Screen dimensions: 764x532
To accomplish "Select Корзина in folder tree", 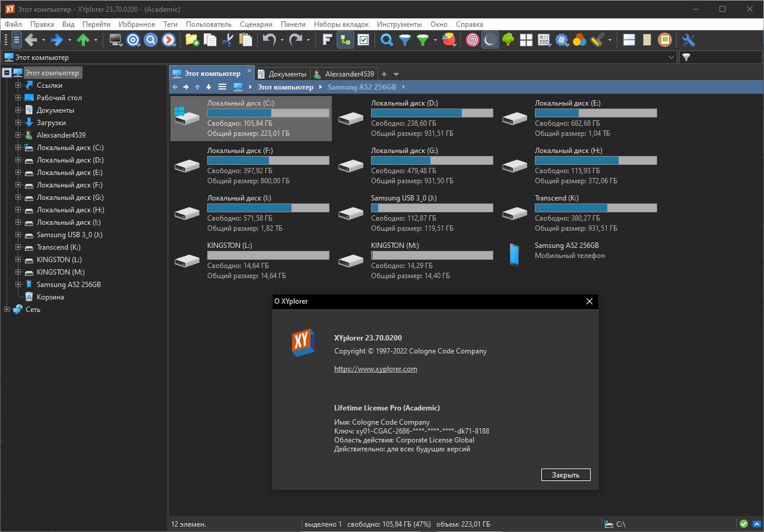I will pyautogui.click(x=50, y=297).
